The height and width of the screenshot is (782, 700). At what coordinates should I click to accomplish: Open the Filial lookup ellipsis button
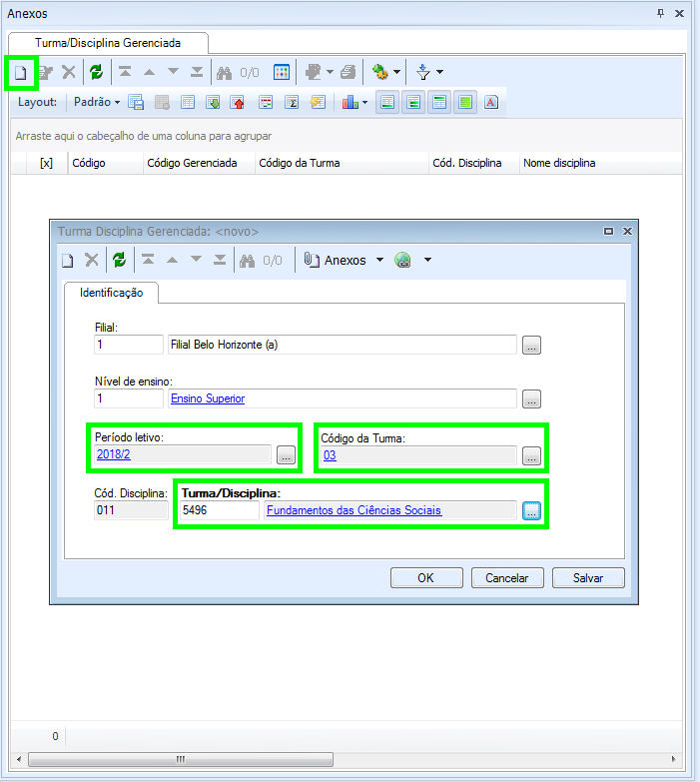pos(531,346)
